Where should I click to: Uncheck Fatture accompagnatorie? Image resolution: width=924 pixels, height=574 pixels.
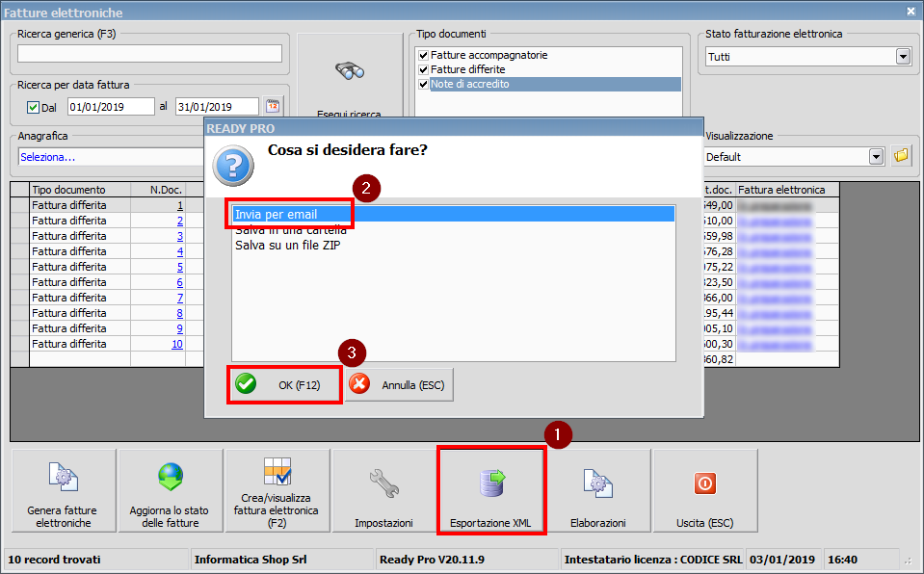tap(425, 55)
